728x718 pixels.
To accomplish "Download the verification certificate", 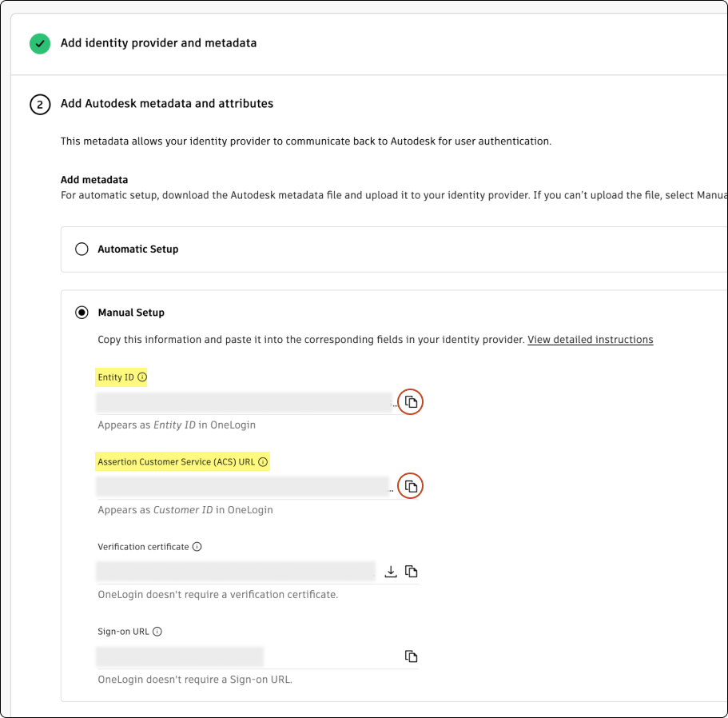I will tap(391, 571).
